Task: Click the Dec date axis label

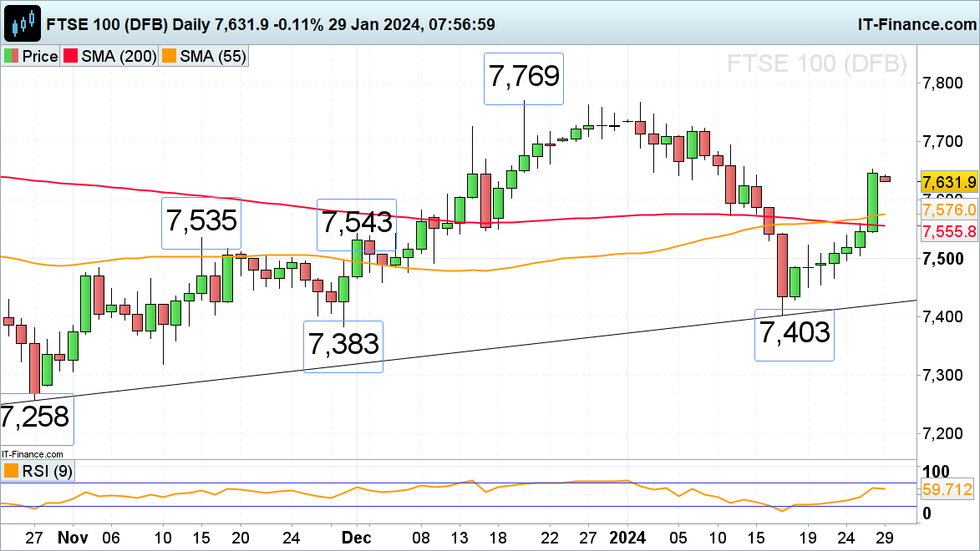Action: [356, 538]
